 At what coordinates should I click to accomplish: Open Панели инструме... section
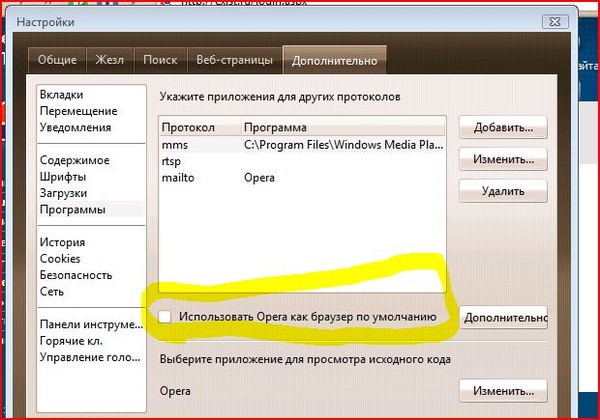coord(91,325)
